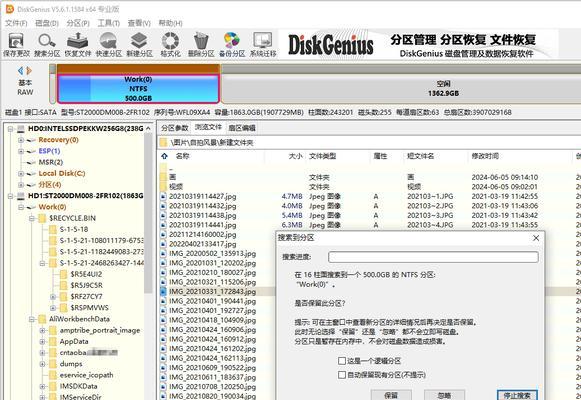Open the 文件(F) menu
Screen dimensions: 581x400
click(x=16, y=23)
